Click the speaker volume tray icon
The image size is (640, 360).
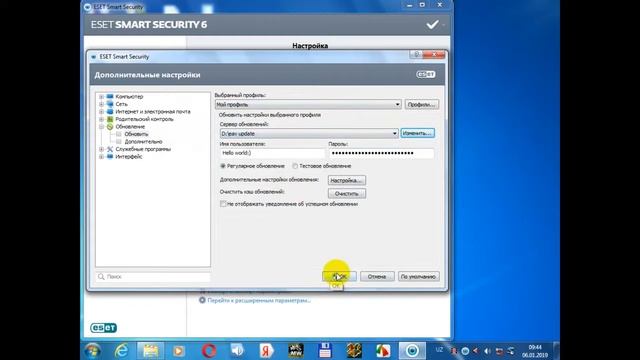487,351
